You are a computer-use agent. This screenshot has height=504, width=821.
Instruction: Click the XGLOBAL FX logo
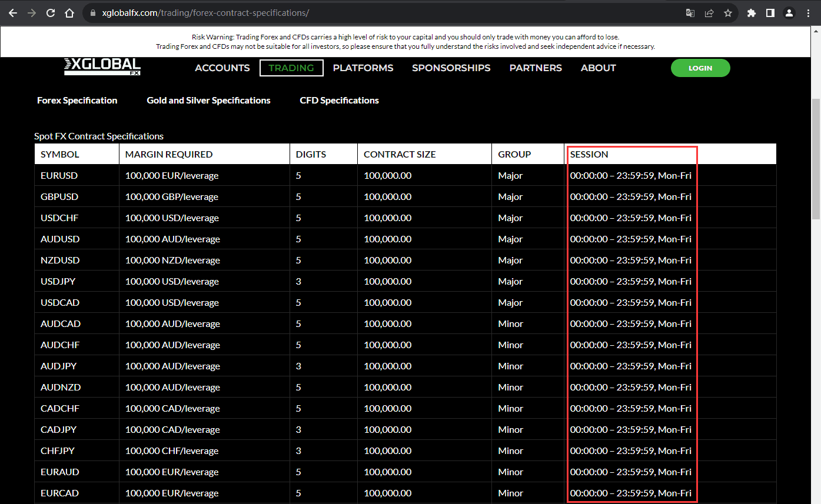coord(102,67)
